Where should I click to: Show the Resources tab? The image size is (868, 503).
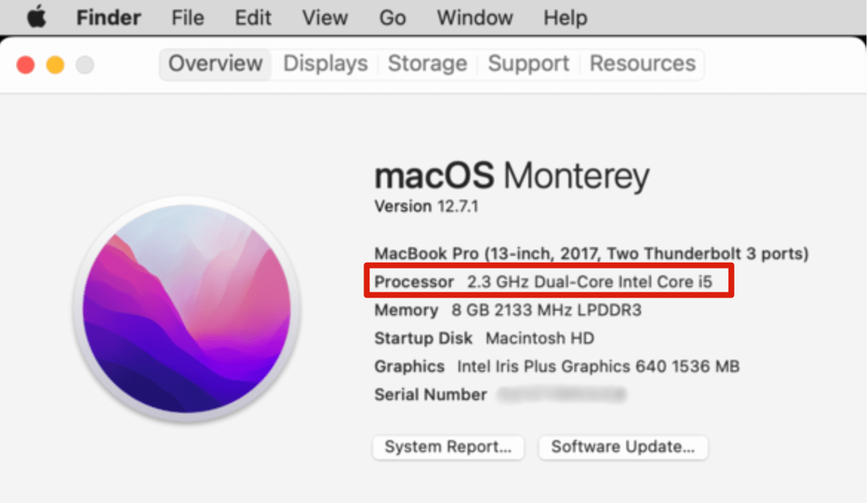pos(642,64)
